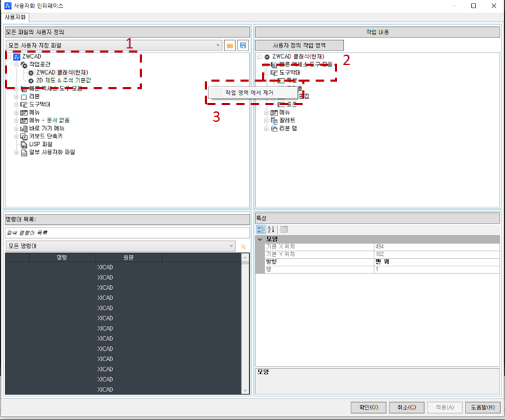Maximize the 사용자화 인터페이스 window
This screenshot has height=420, width=505.
[473, 6]
